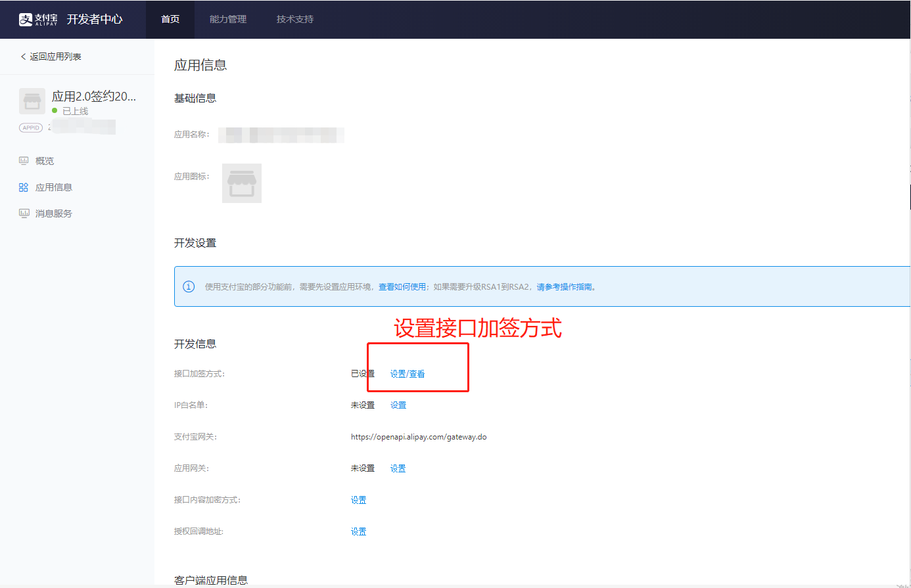Viewport: 911px width, 588px height.
Task: Click the app name 应用2.0签约20... in sidebar
Action: point(94,97)
